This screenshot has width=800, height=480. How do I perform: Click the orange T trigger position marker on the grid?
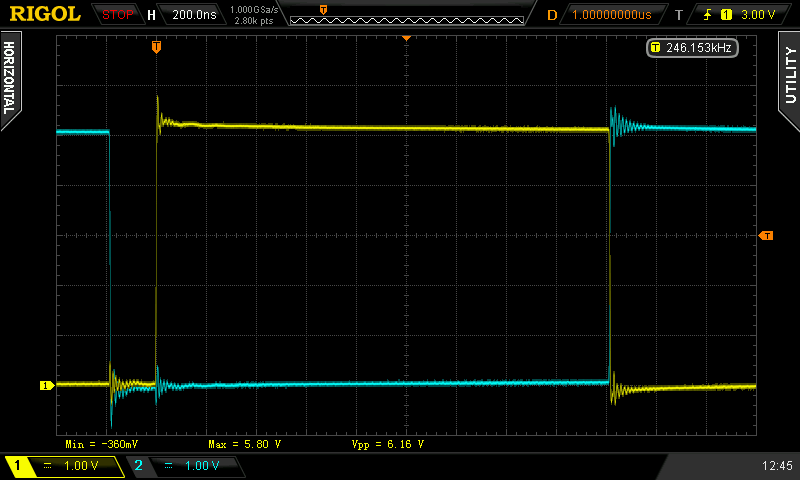click(x=156, y=47)
